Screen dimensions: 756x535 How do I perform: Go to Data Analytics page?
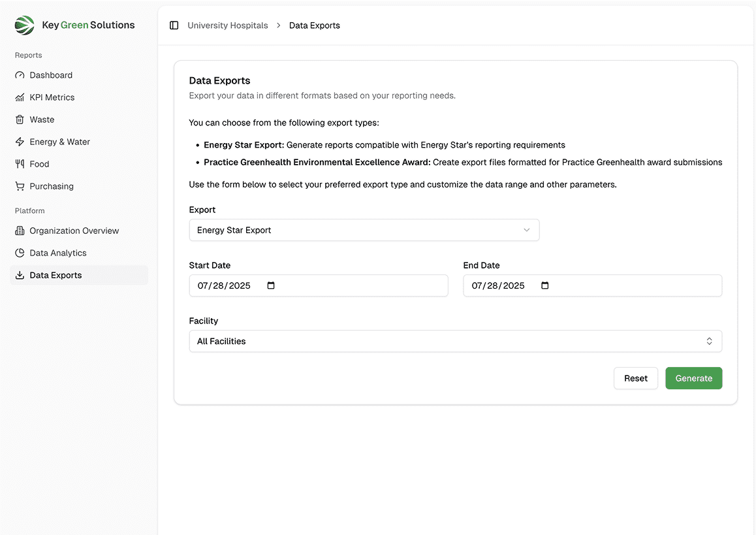[58, 253]
